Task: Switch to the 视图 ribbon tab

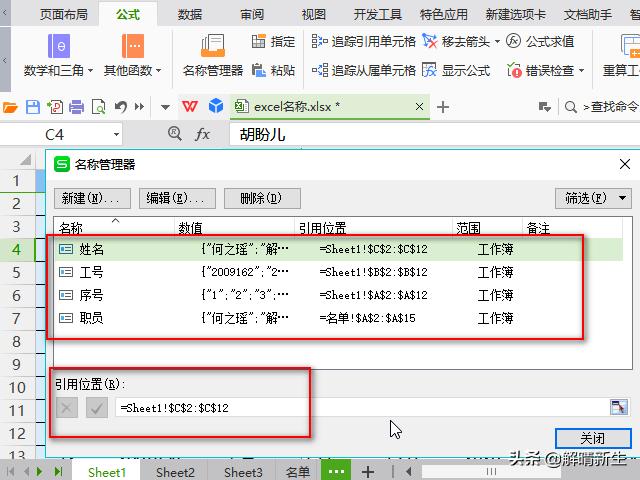Action: click(313, 15)
